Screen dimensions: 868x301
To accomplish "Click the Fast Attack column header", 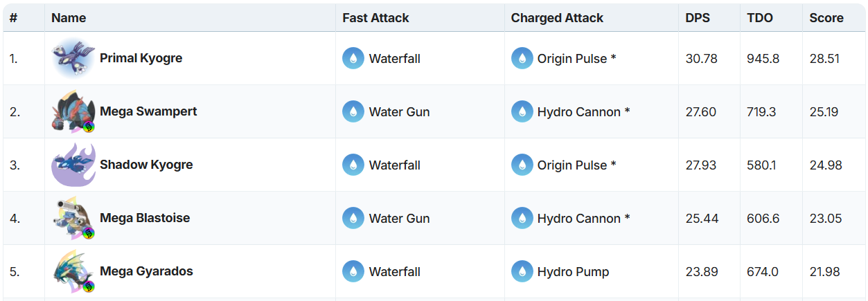I will pos(375,18).
